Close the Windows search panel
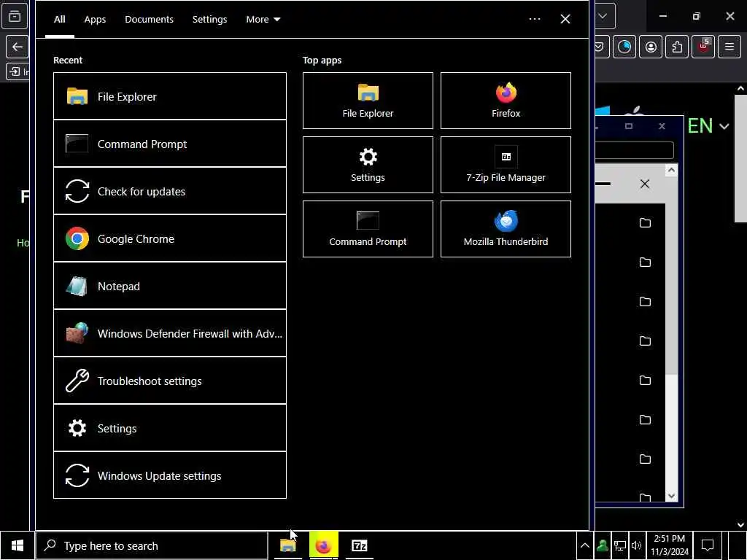This screenshot has height=560, width=747. (x=565, y=19)
